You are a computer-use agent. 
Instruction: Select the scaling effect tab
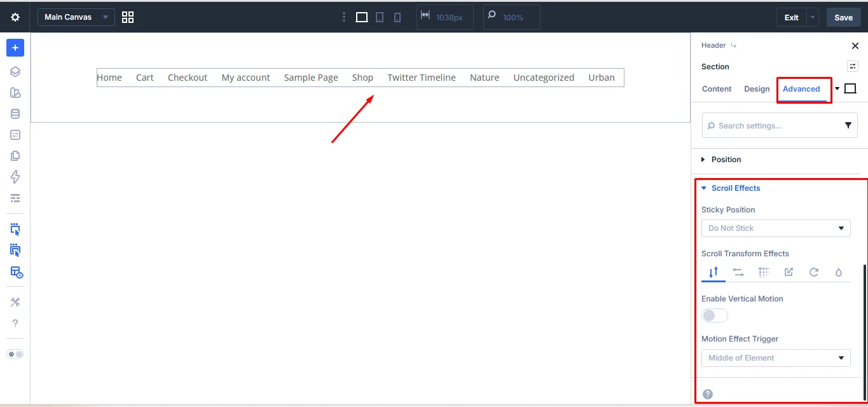pyautogui.click(x=789, y=272)
